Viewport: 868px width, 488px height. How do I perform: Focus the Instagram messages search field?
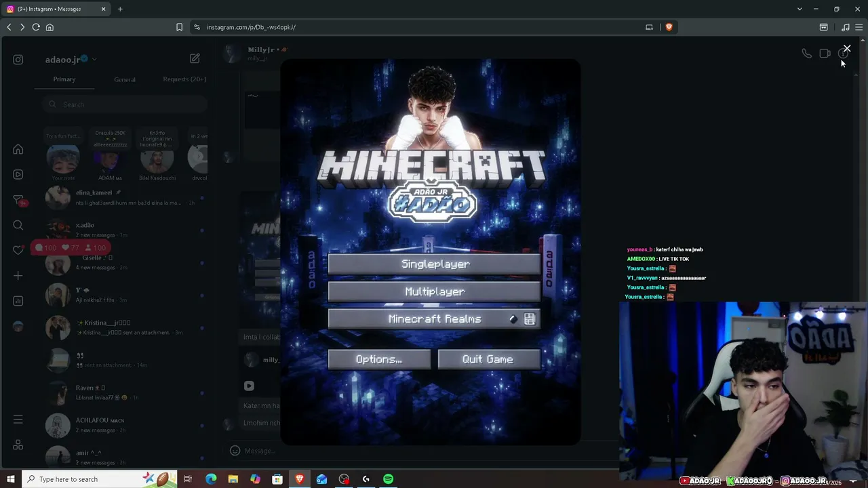pos(124,104)
